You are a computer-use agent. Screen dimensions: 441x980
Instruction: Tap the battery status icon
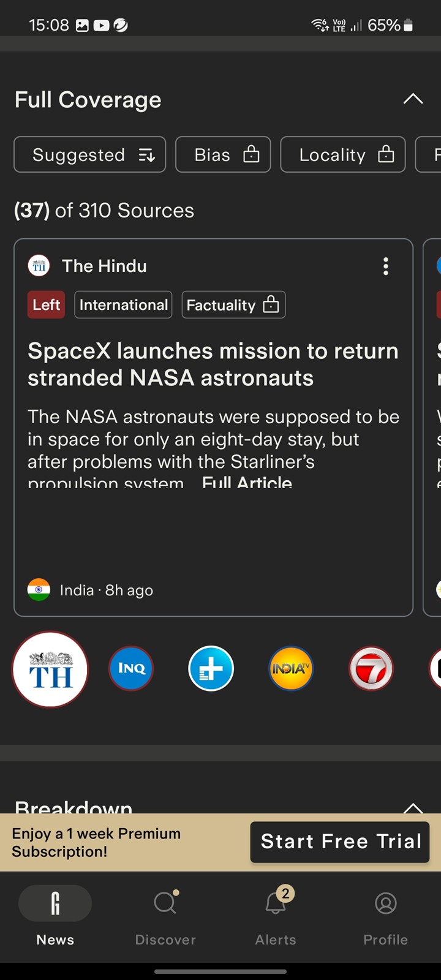point(409,25)
